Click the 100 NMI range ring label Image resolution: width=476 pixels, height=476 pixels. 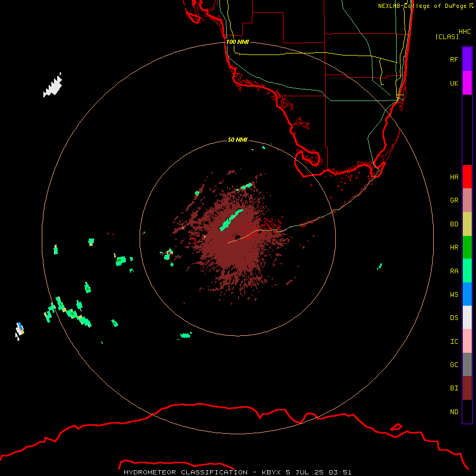237,42
